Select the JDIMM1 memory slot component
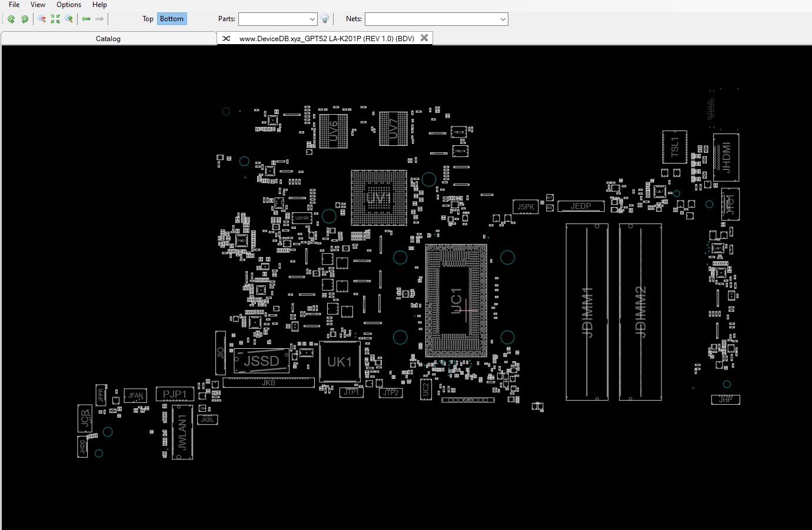The image size is (812, 530). click(x=587, y=312)
